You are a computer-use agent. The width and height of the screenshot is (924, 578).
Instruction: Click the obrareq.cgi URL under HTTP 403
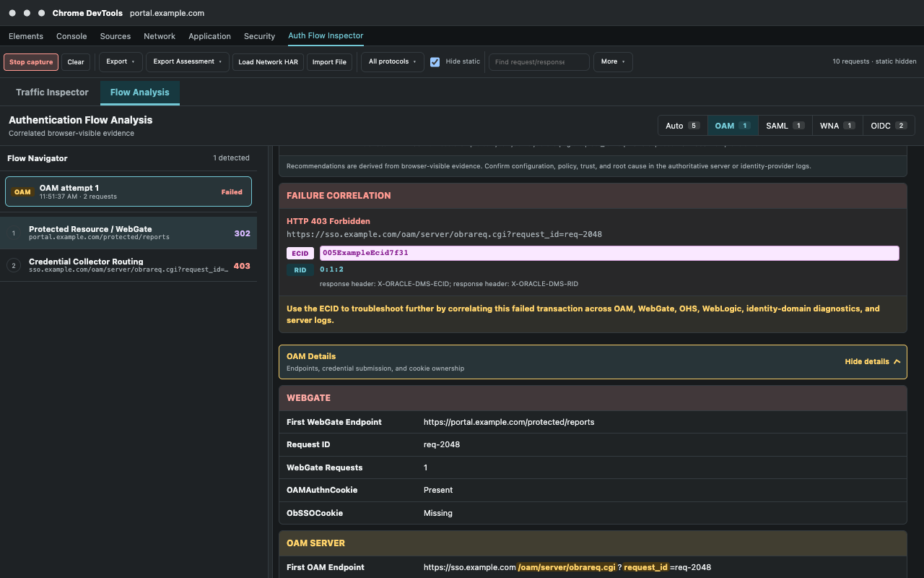pyautogui.click(x=444, y=234)
